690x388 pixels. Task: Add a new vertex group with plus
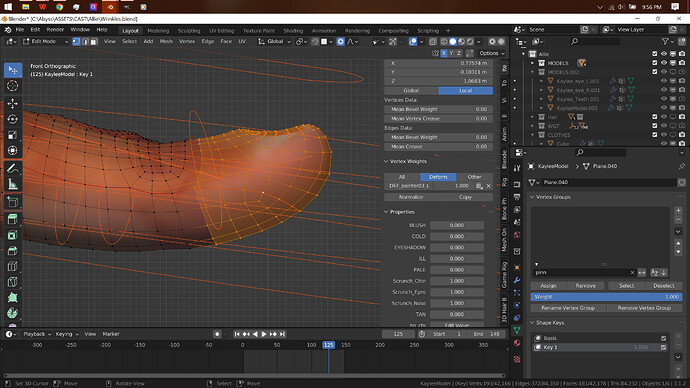(x=678, y=211)
